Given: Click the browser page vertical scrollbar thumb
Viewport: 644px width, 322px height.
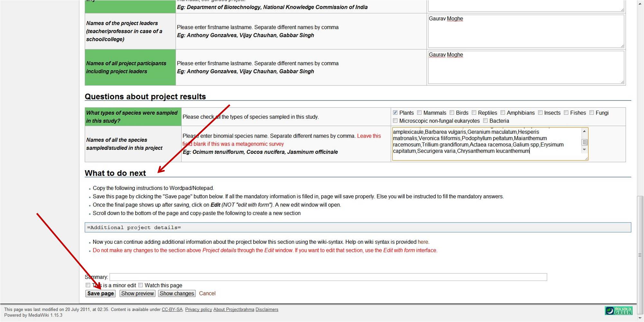Looking at the screenshot, I should [x=640, y=256].
